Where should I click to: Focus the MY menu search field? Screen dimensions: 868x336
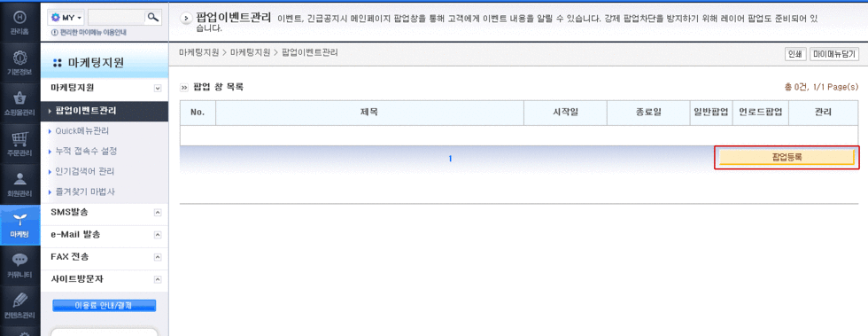116,18
